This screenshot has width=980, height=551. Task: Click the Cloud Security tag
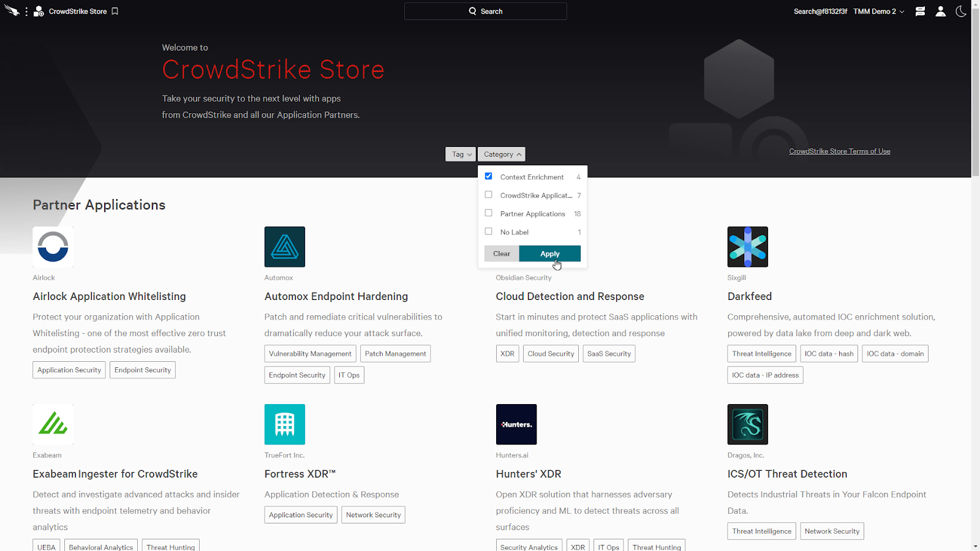tap(551, 354)
